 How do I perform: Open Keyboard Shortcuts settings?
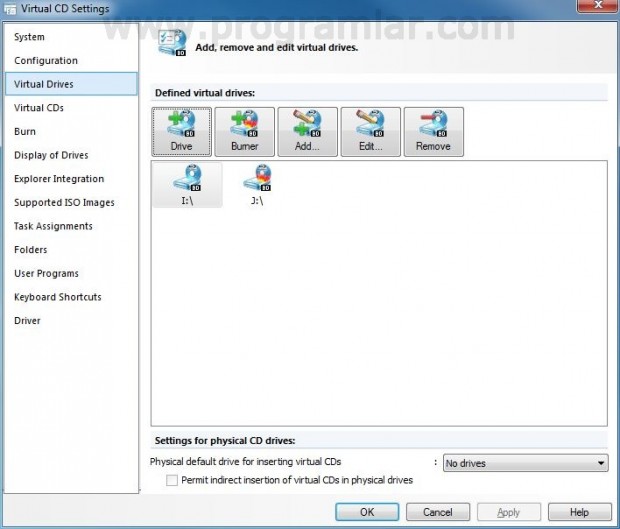tap(71, 297)
